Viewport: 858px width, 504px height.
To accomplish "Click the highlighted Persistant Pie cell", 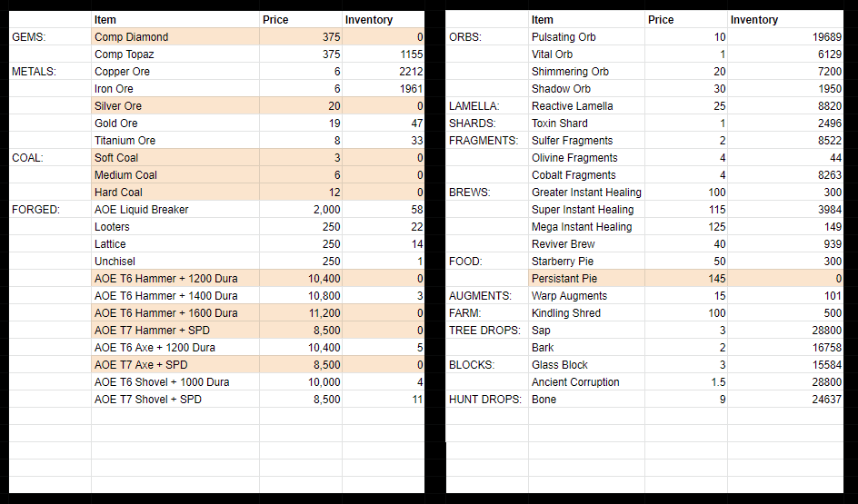I will coord(586,279).
